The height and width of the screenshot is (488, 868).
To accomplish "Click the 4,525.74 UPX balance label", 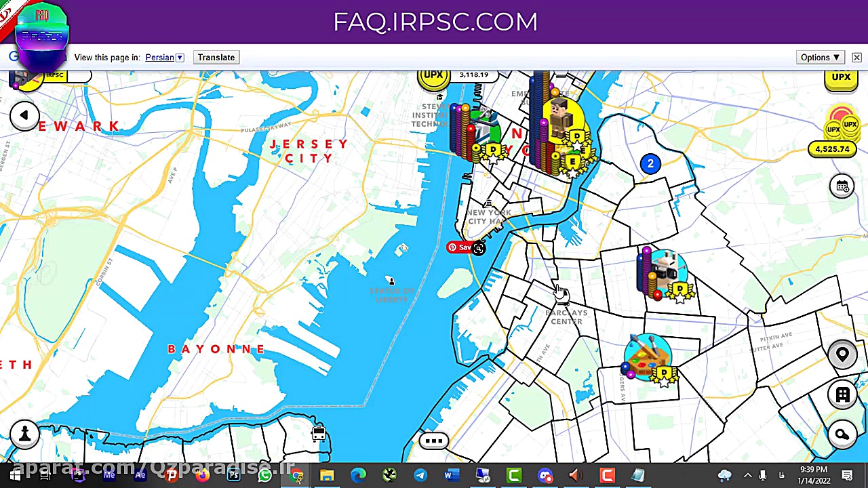I will [832, 149].
